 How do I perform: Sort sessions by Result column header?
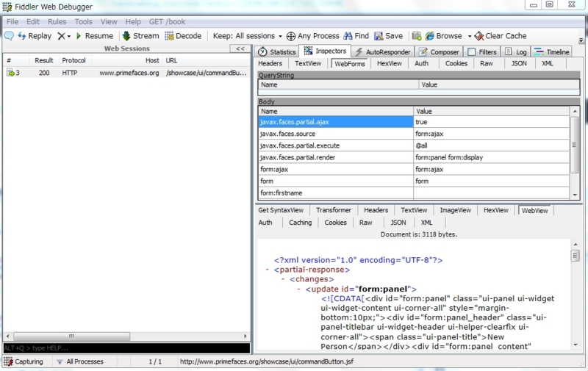(x=44, y=60)
